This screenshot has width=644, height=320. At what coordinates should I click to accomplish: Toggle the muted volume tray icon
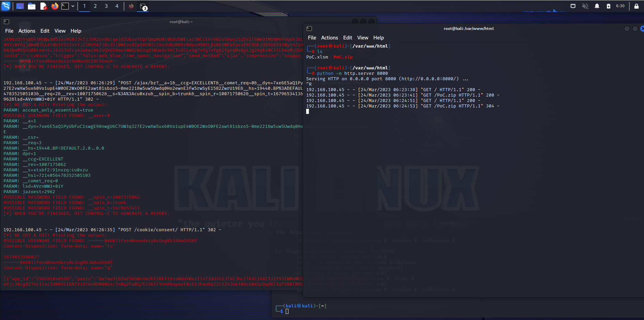[585, 6]
